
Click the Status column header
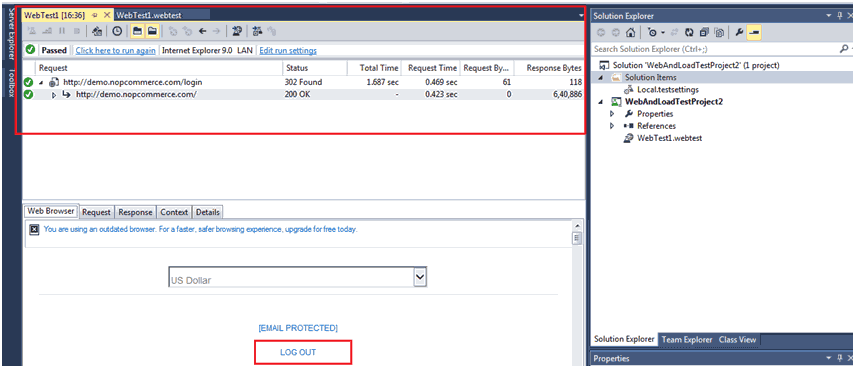314,68
